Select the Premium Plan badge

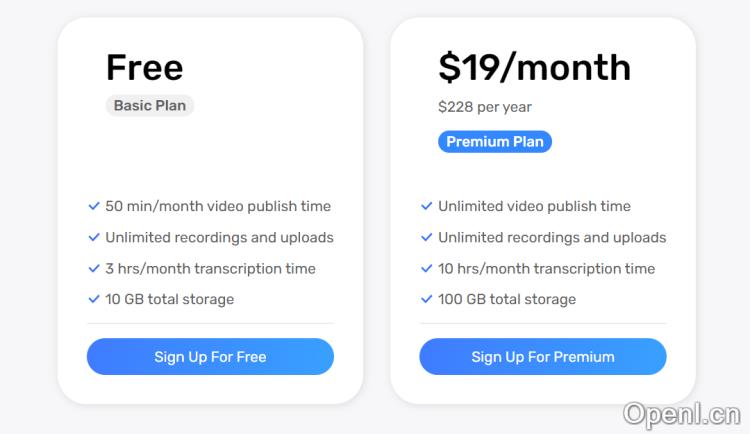click(494, 141)
